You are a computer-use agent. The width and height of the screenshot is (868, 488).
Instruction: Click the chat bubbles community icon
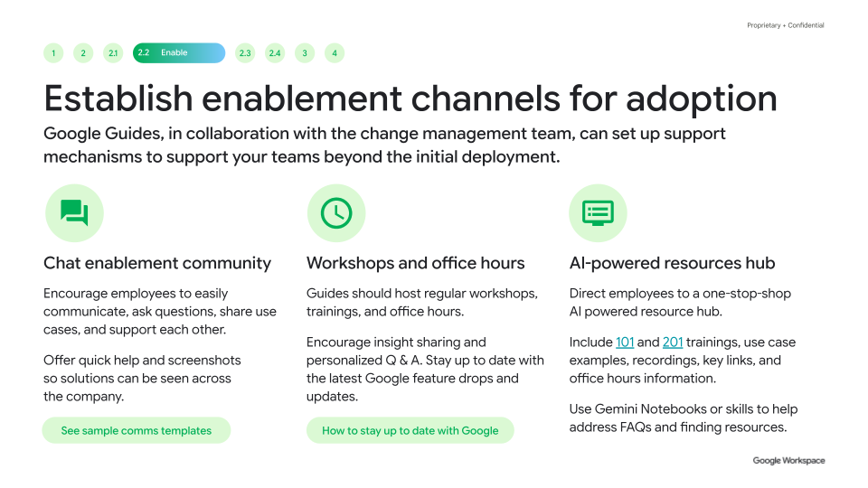[74, 213]
